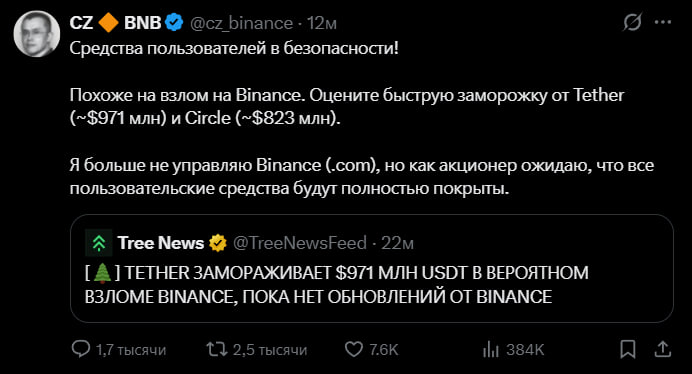
Task: Click the Tree News account name
Action: [x=161, y=243]
